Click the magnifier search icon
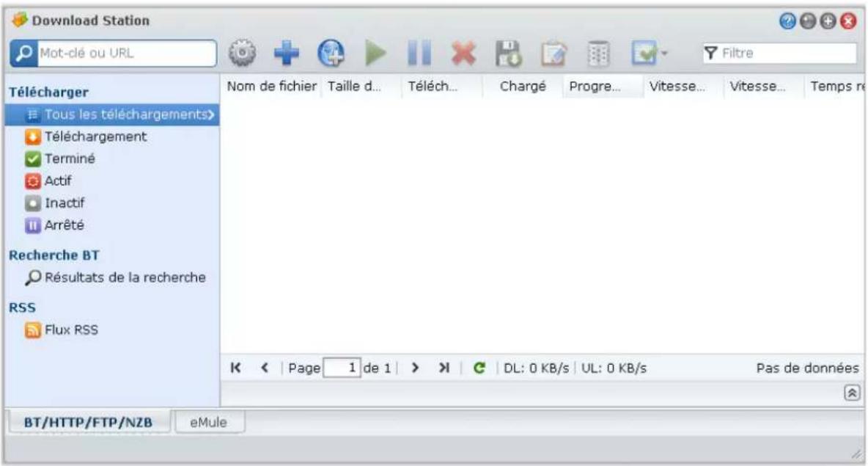 23,53
